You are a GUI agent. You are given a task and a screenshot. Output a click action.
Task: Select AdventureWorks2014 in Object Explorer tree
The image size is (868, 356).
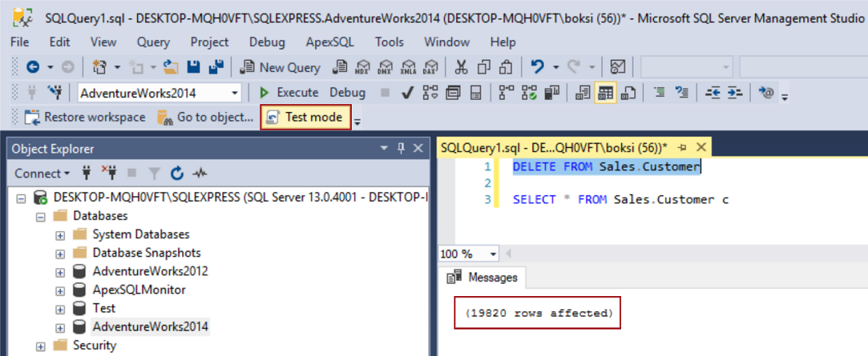point(150,327)
